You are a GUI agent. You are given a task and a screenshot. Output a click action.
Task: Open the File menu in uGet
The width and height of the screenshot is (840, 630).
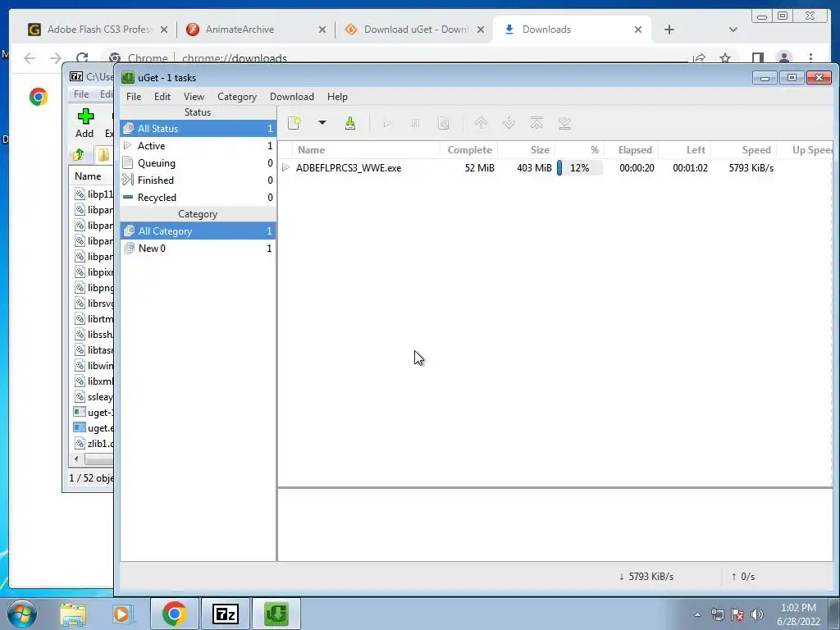pyautogui.click(x=134, y=97)
